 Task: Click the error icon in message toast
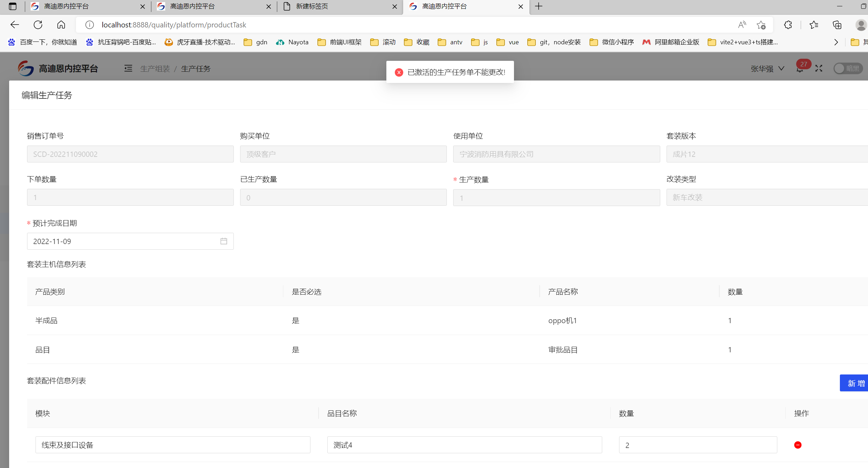(x=399, y=72)
